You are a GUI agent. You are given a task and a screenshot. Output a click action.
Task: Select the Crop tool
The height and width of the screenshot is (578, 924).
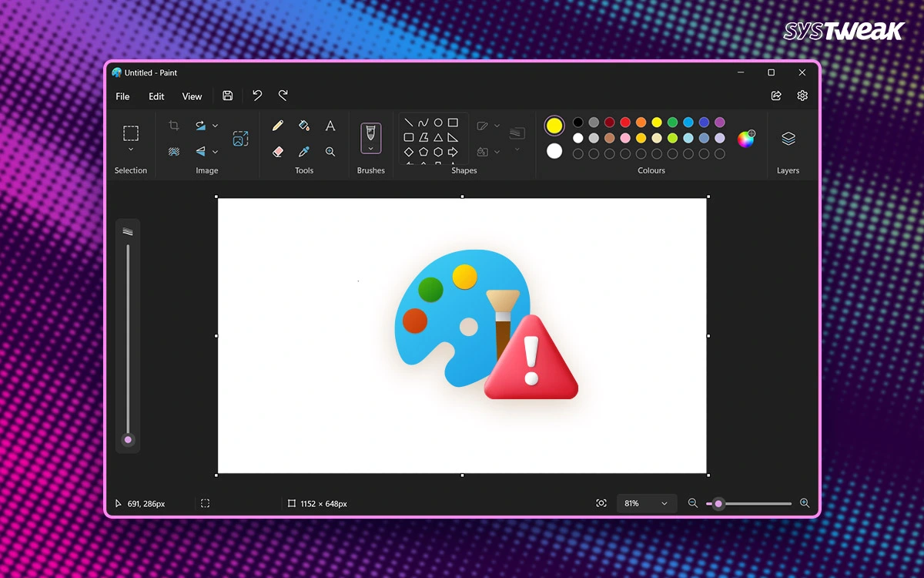(x=174, y=125)
